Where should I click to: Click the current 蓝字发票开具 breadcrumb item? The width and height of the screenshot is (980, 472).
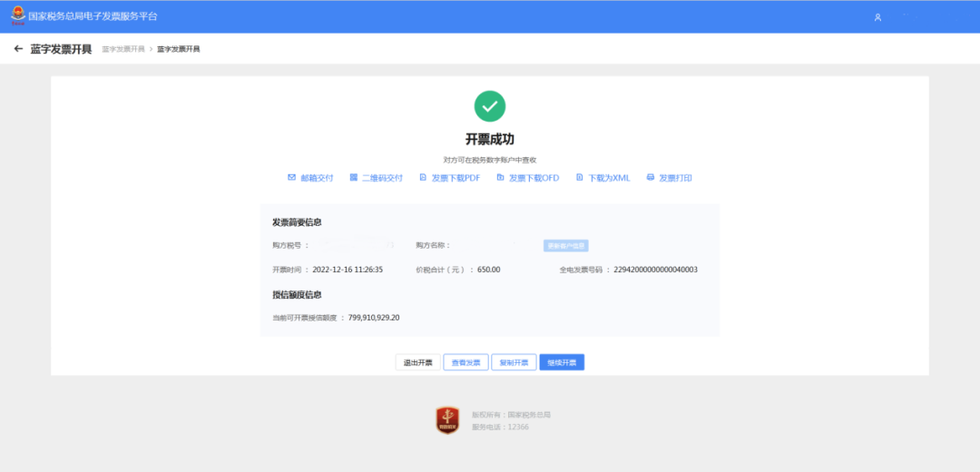point(179,49)
